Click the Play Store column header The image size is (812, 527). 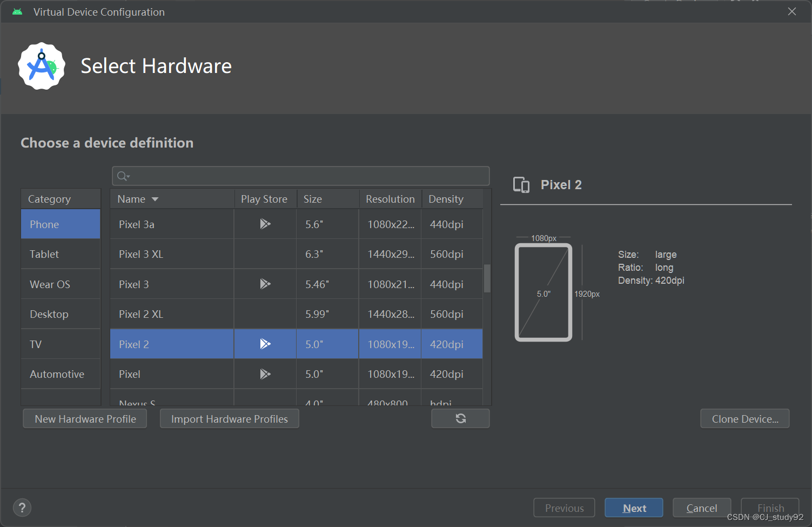pos(264,199)
